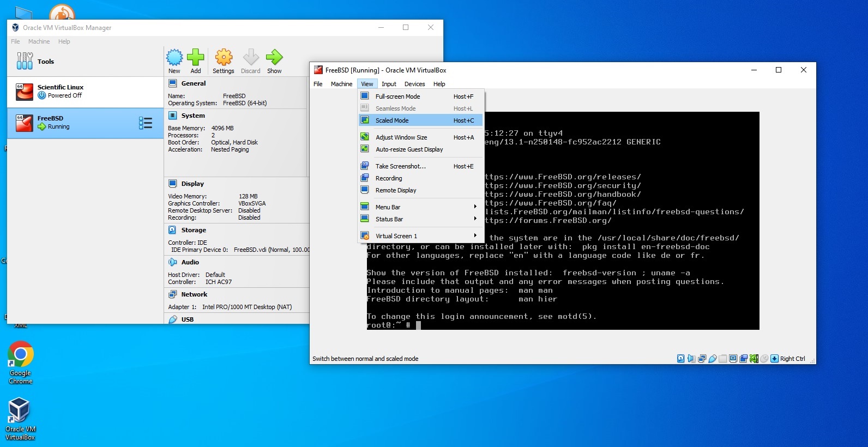Click the Tools icon in VirtualBox Manager
Screen dimensions: 868x447
click(25, 61)
